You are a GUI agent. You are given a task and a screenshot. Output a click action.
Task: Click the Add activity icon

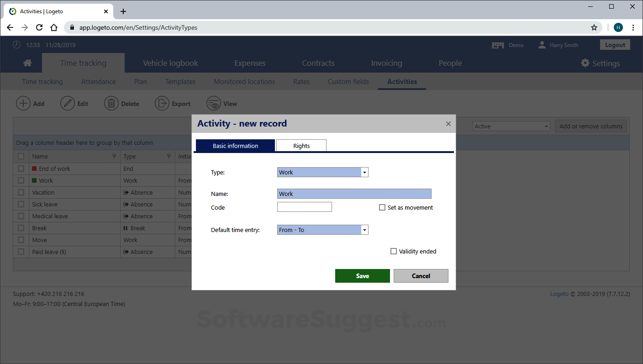point(24,103)
